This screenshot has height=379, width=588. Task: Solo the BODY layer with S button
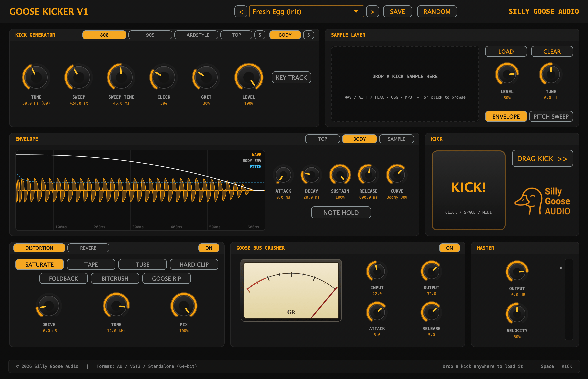[x=309, y=35]
